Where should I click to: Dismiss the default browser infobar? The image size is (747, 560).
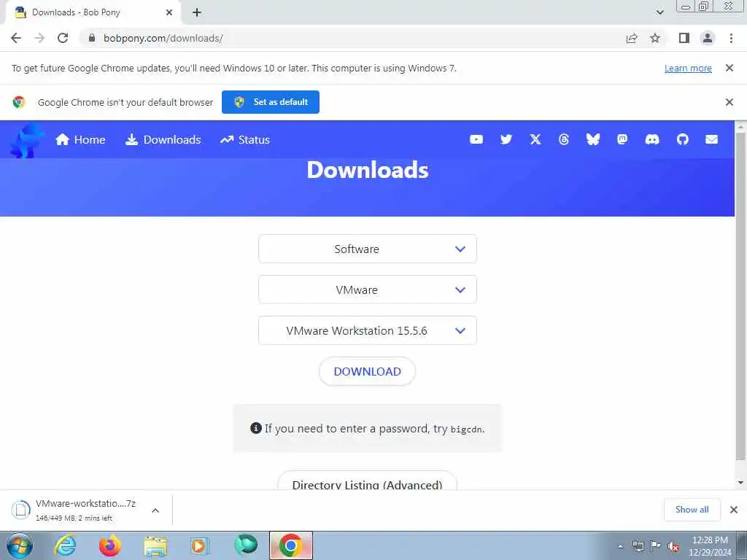pos(729,102)
